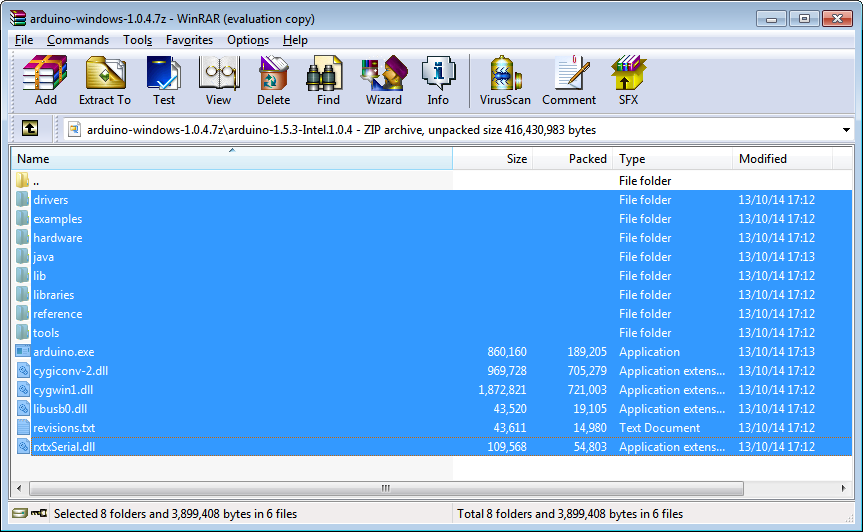Run VirusScan from the toolbar
The height and width of the screenshot is (532, 863).
coord(505,73)
